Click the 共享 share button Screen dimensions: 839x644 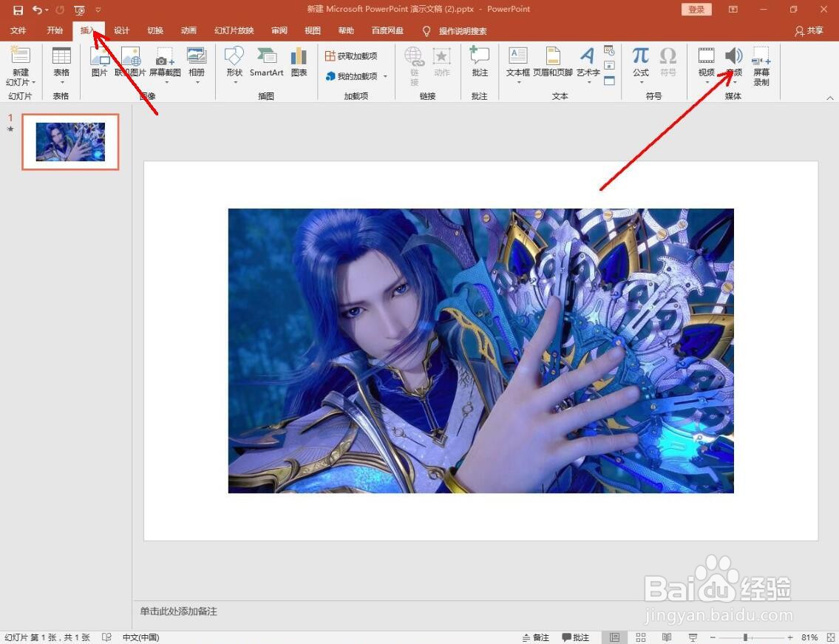tap(809, 30)
